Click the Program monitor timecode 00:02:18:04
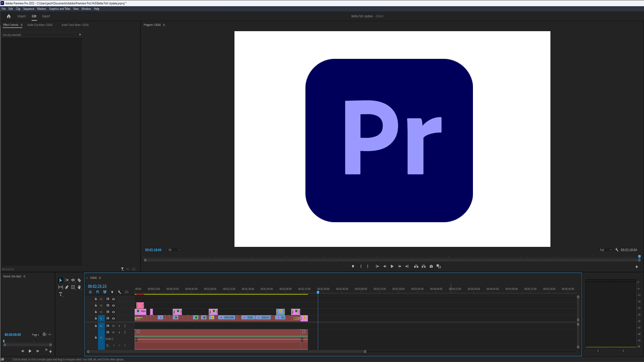 pyautogui.click(x=153, y=250)
